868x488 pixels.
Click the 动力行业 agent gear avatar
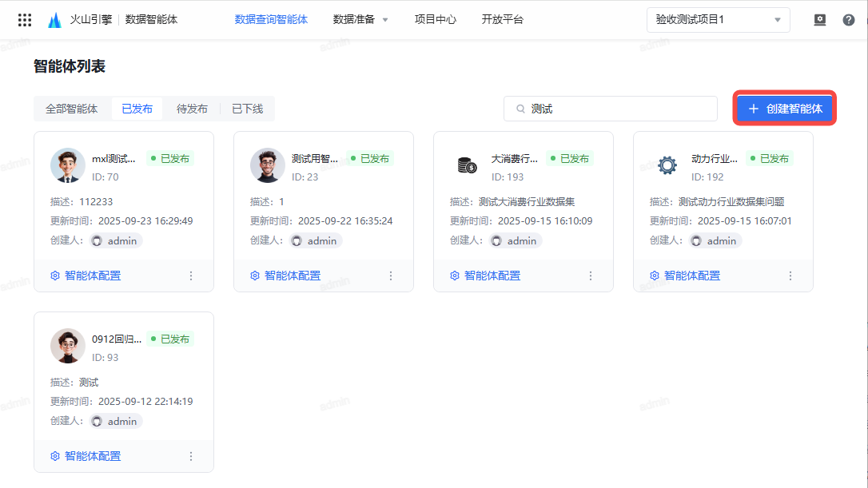[667, 165]
